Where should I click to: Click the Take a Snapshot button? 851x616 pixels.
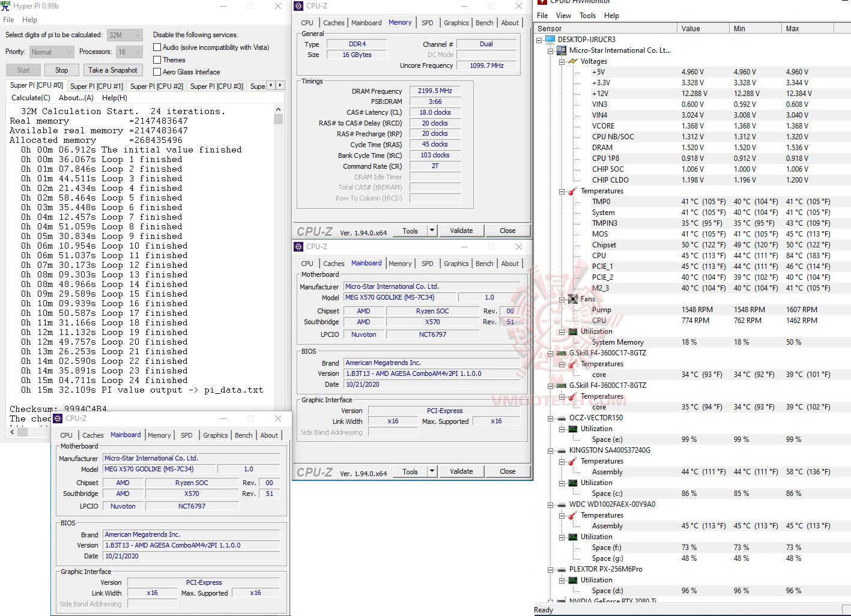(x=113, y=70)
